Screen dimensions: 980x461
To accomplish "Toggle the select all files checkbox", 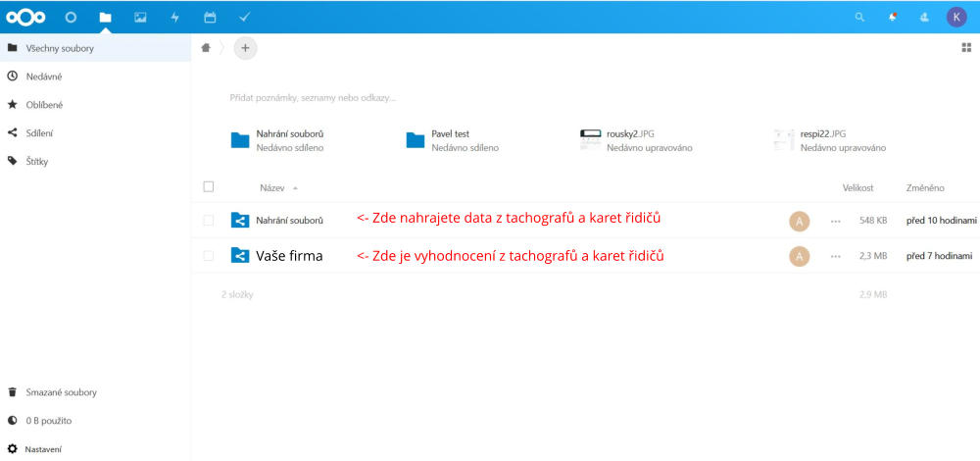I will [208, 186].
